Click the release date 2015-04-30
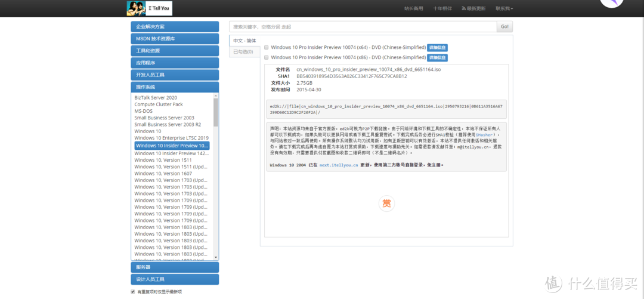The height and width of the screenshot is (299, 644). (309, 90)
